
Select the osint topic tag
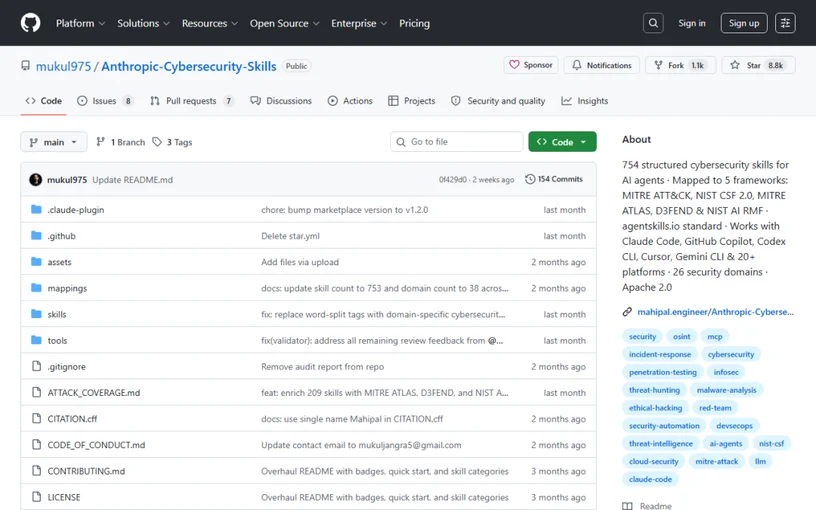pyautogui.click(x=681, y=336)
